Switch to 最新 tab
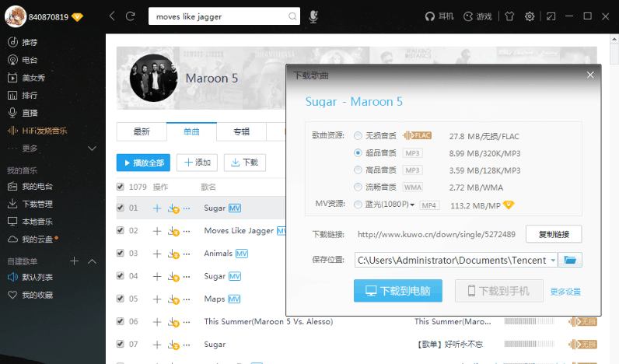The image size is (619, 364). 142,131
